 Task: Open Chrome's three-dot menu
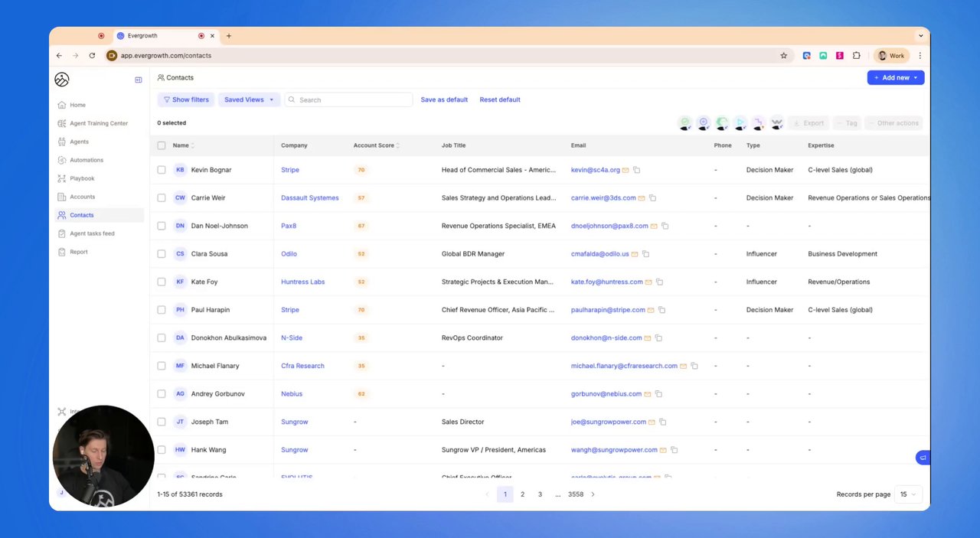click(920, 56)
